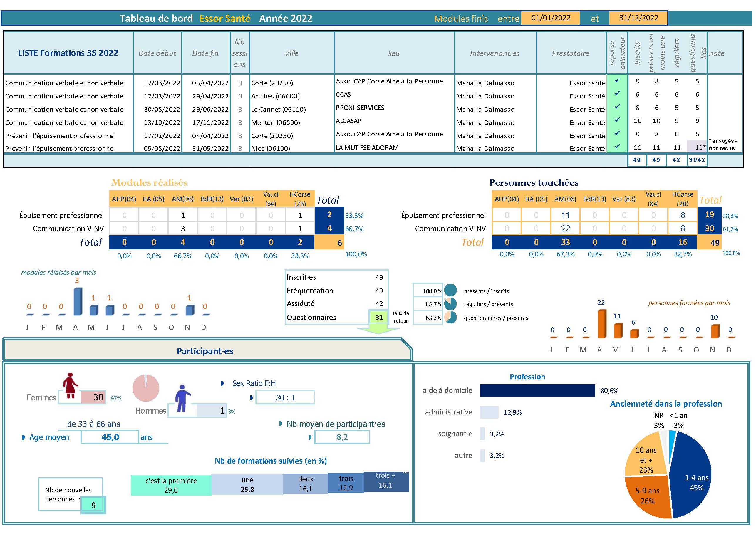Image resolution: width=756 pixels, height=544 pixels.
Task: Click the checkmark in the Antibes row
Action: [x=617, y=93]
